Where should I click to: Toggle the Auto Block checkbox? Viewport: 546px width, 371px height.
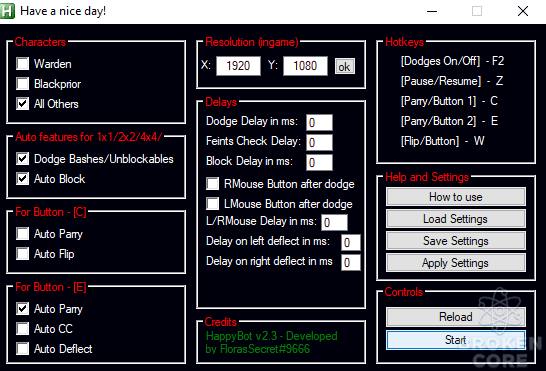click(23, 179)
